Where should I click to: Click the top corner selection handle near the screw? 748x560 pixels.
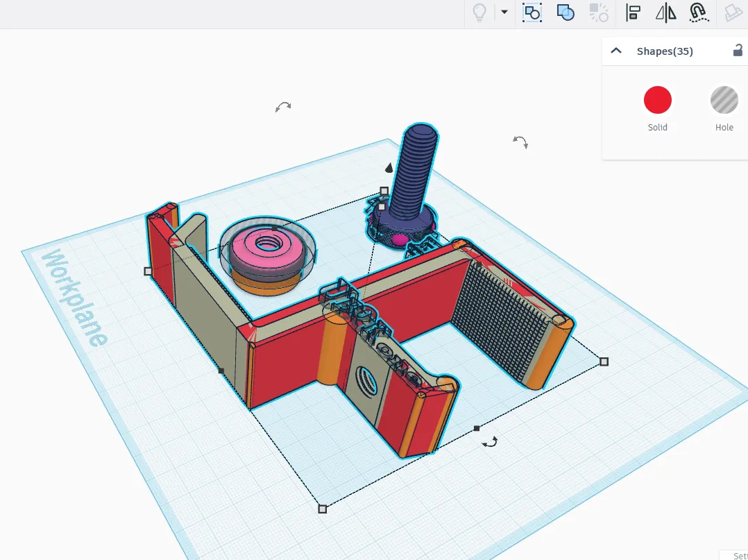tap(384, 192)
